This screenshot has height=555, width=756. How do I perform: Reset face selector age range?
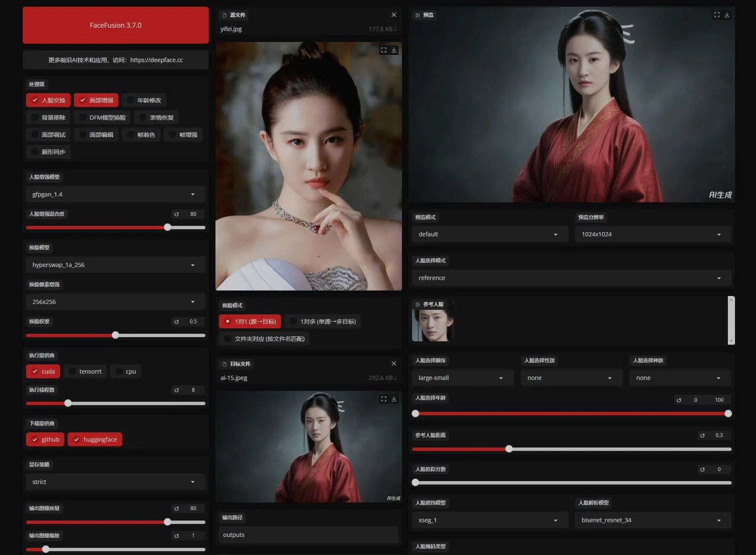click(x=679, y=400)
